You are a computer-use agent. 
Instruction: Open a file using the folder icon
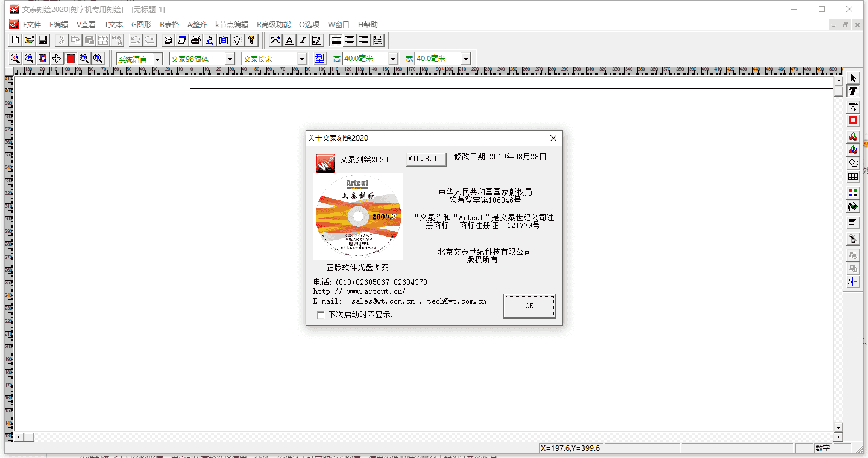29,40
